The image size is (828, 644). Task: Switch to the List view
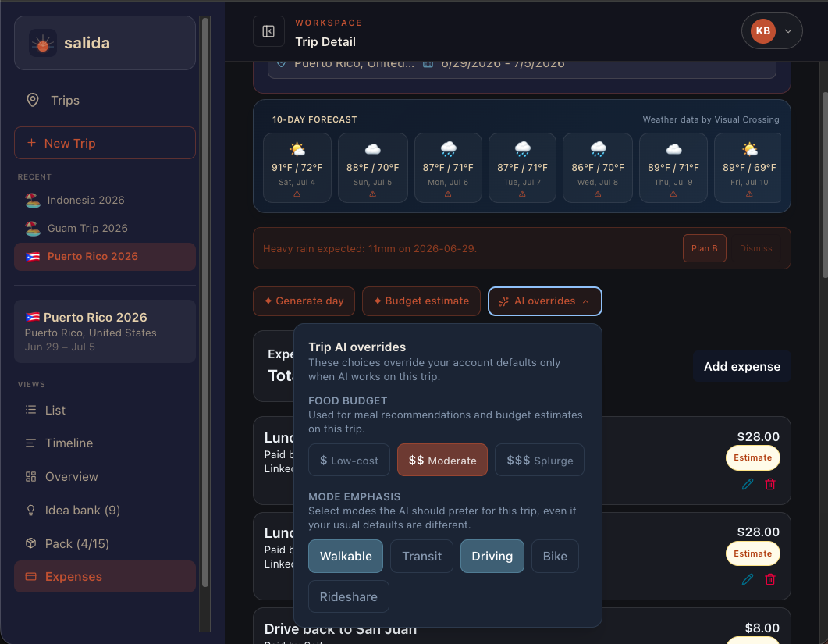click(105, 410)
